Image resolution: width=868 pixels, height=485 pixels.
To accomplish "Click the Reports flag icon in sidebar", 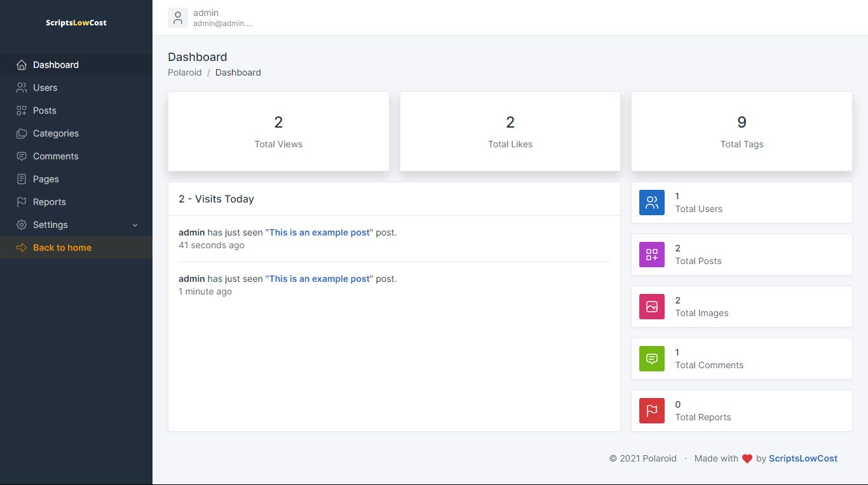I will [x=22, y=202].
